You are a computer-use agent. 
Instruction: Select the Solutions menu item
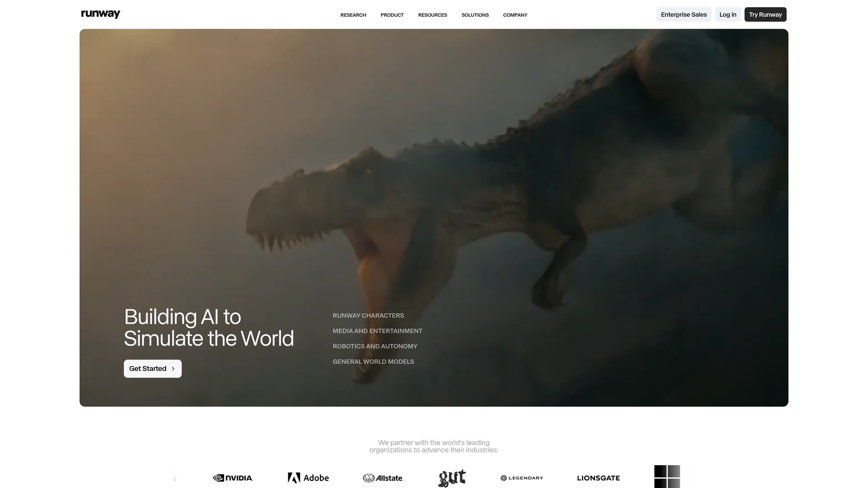tap(475, 15)
